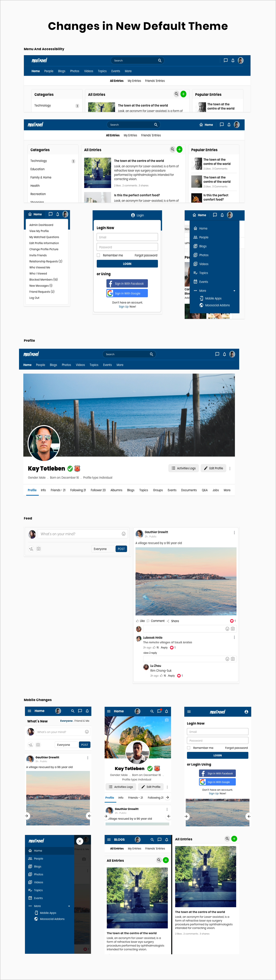Click Sign Up link on mobile login screen
Image resolution: width=276 pixels, height=980 pixels.
point(214,794)
